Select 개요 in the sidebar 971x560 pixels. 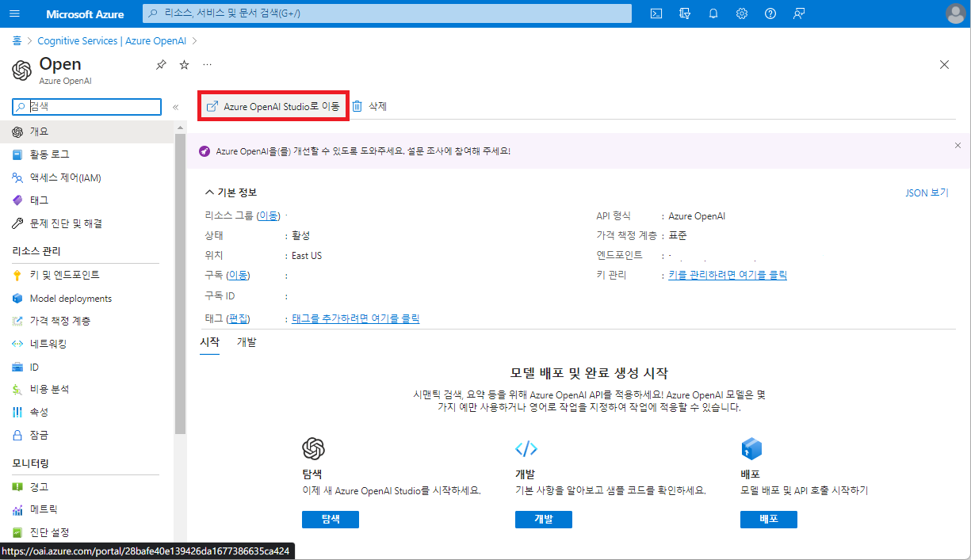[x=87, y=131]
